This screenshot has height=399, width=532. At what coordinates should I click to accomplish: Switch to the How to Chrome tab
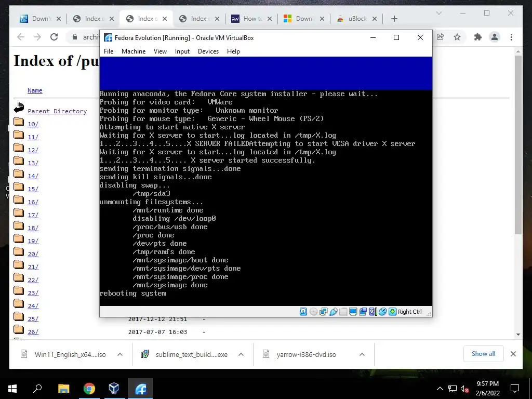tap(251, 19)
